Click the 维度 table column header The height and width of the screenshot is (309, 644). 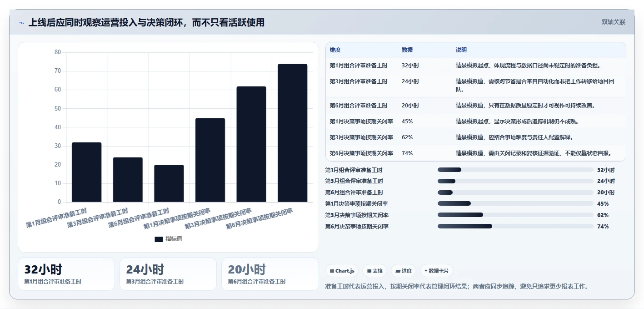tap(335, 50)
